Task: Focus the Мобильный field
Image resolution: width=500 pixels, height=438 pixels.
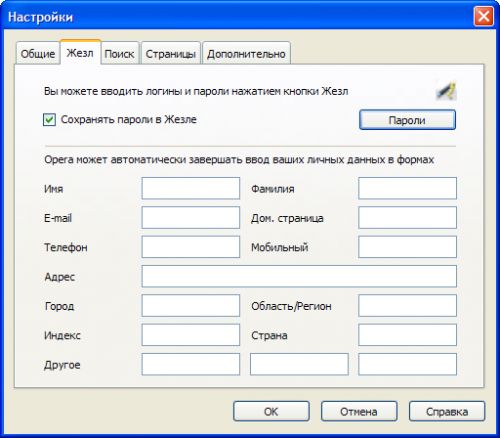Action: [x=407, y=247]
